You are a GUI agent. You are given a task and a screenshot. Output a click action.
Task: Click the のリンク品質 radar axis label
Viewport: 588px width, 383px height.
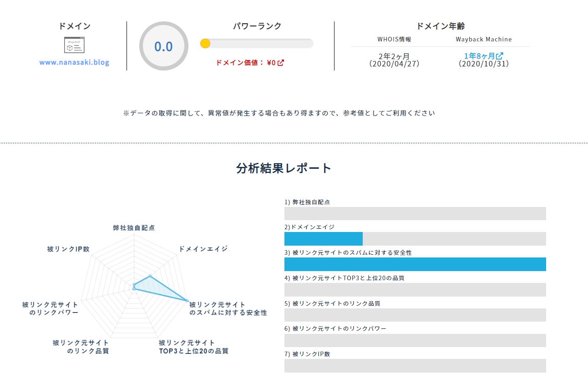(81, 347)
